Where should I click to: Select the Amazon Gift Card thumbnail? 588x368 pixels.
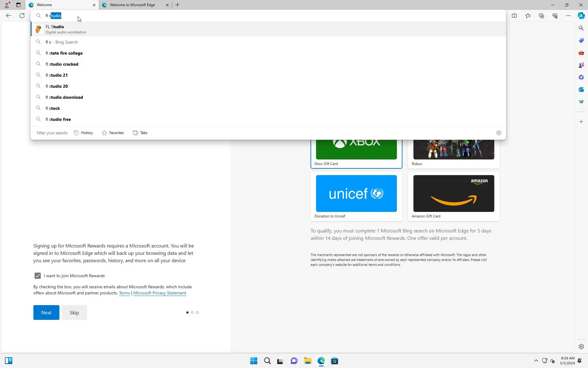click(x=454, y=194)
